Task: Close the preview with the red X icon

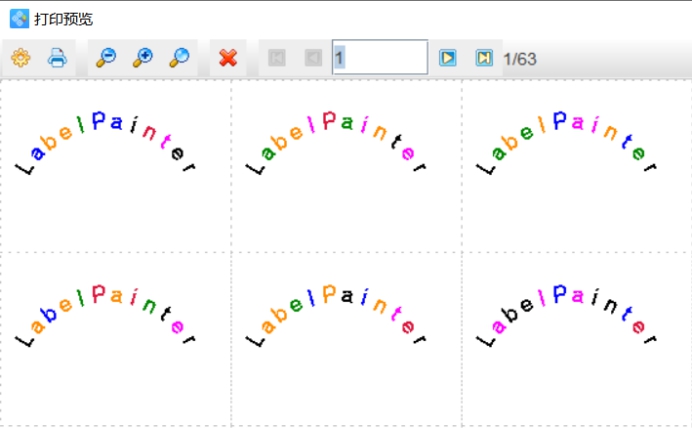Action: click(228, 58)
